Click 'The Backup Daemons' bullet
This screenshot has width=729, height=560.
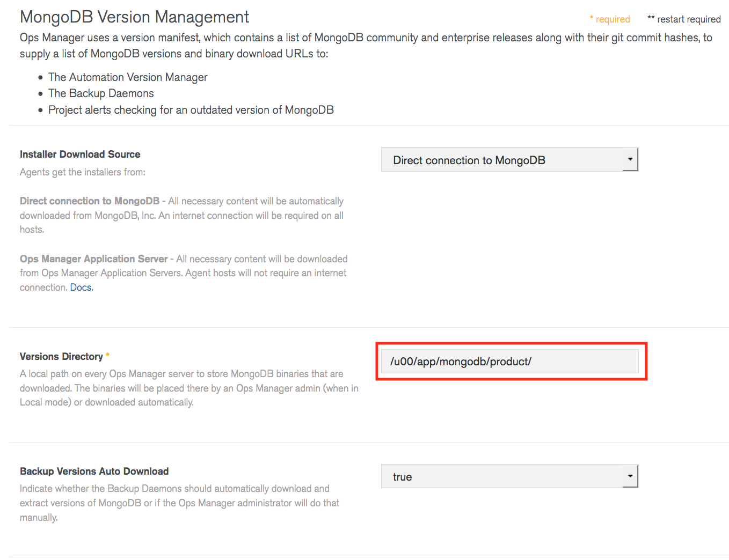[x=101, y=93]
